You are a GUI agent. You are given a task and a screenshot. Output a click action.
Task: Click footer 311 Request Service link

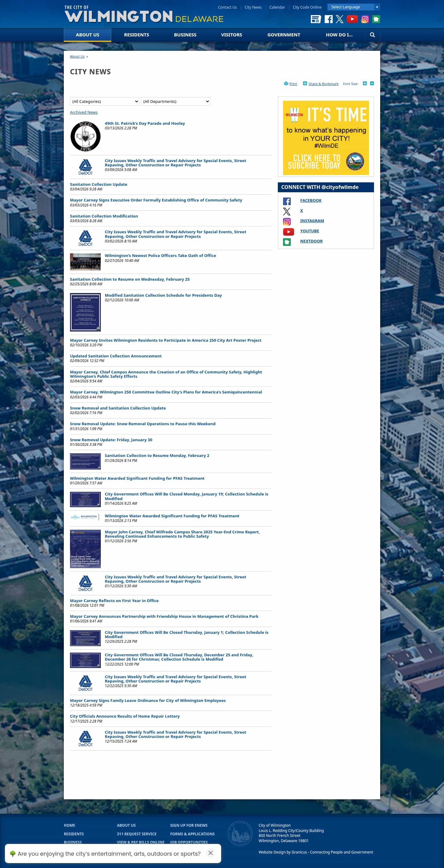(137, 834)
